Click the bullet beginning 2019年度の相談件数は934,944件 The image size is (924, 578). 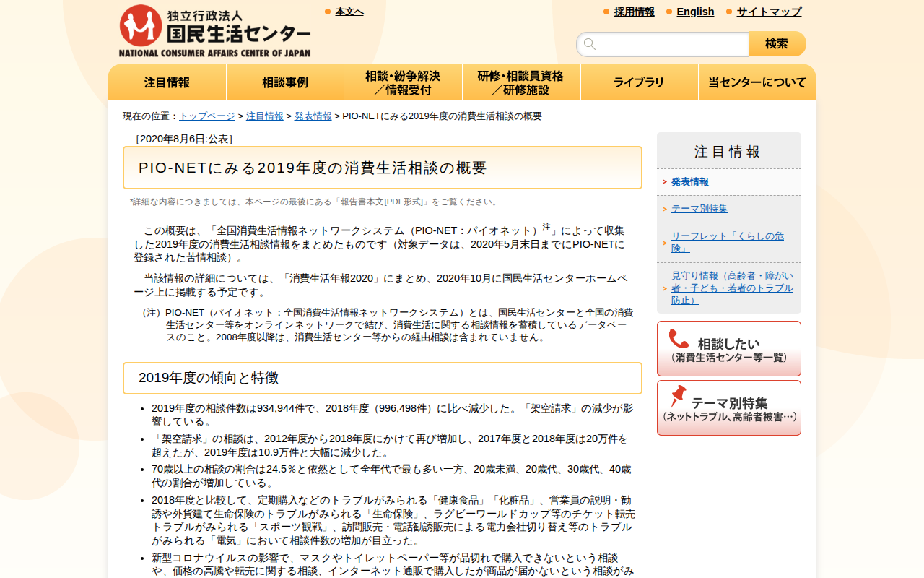(393, 415)
